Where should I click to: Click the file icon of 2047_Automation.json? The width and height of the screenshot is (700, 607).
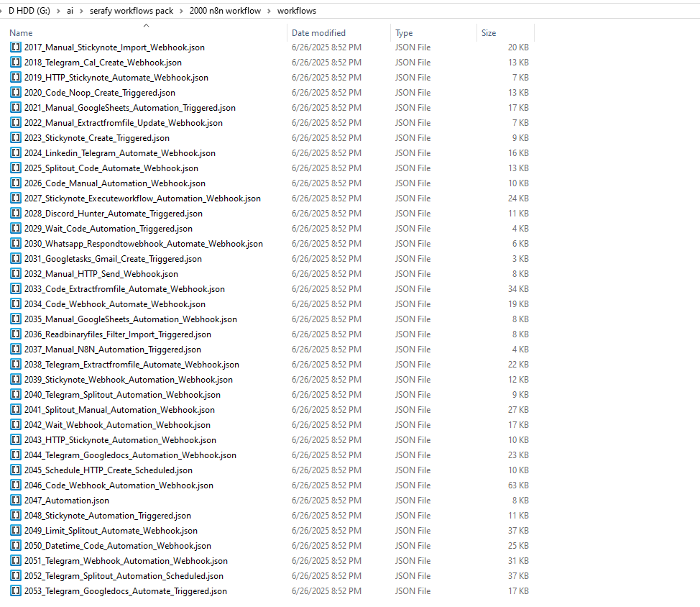tap(16, 501)
